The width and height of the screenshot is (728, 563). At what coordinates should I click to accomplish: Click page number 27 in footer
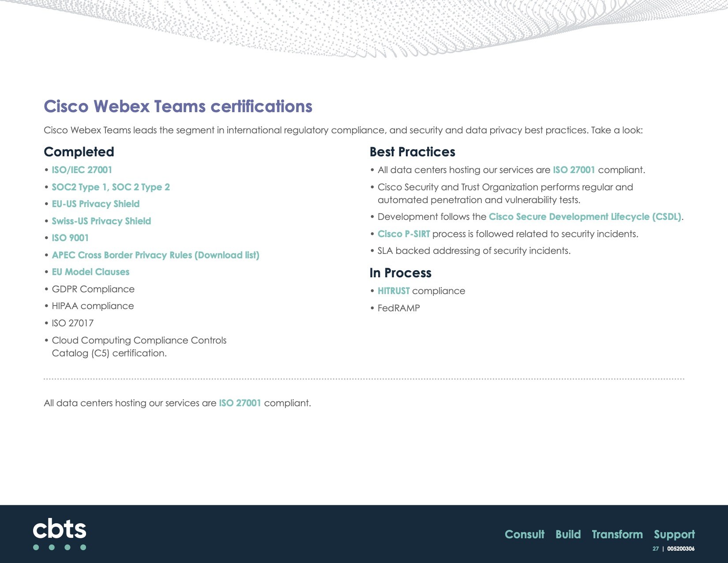[x=656, y=549]
